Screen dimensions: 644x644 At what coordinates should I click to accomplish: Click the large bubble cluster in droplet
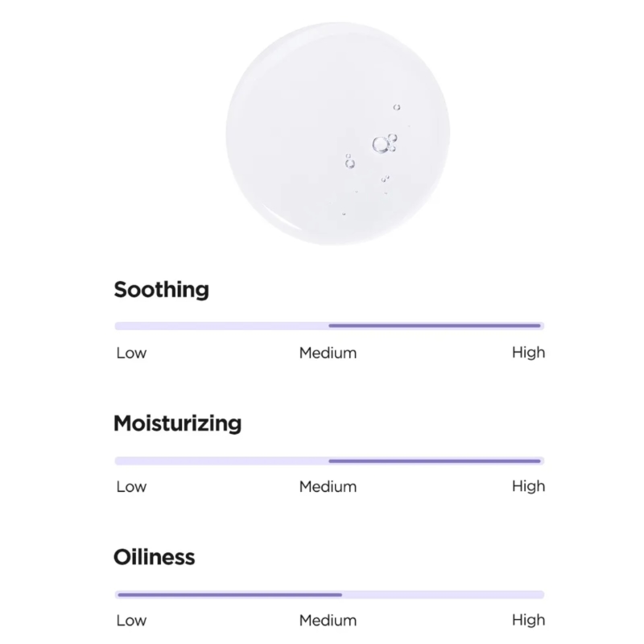pyautogui.click(x=385, y=143)
